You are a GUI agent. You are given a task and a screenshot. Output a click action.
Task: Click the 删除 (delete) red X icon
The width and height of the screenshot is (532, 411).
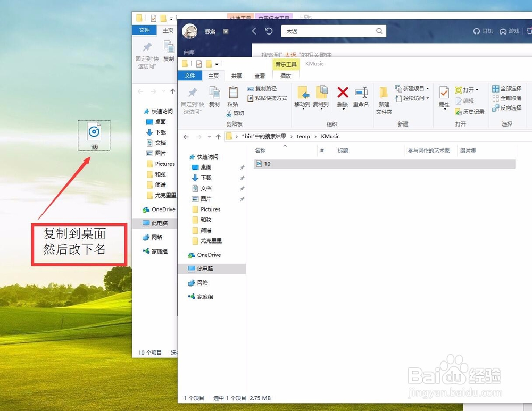[x=343, y=93]
